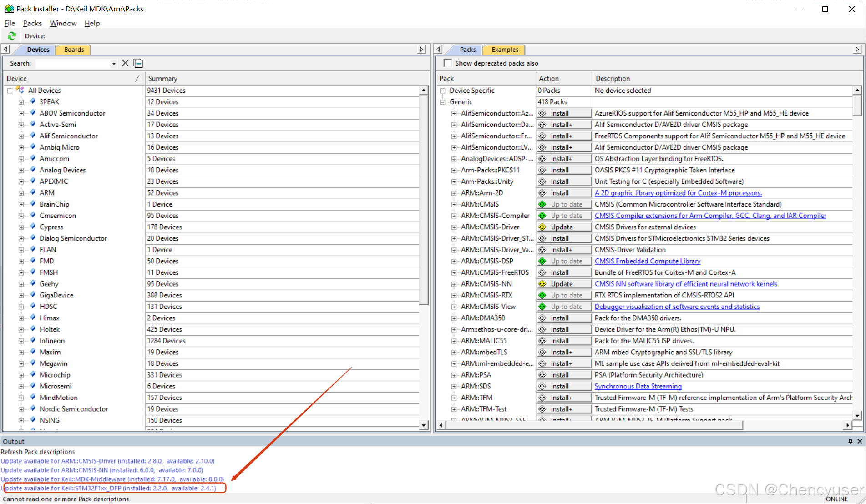Viewport: 866px width, 504px height.
Task: Expand the ARM::CMSIS pack node
Action: (x=454, y=204)
